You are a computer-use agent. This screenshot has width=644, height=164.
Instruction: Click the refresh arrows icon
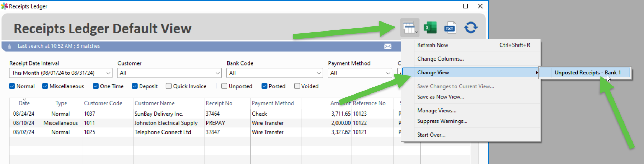(x=471, y=28)
